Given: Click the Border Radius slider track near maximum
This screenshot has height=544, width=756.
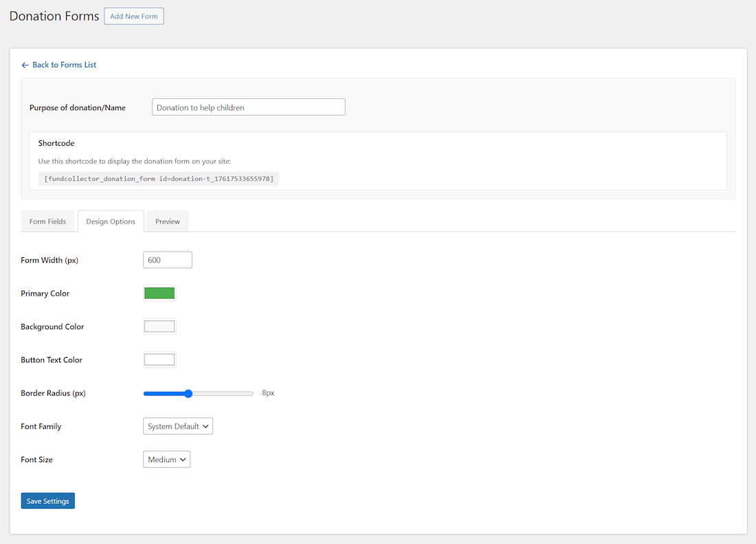Looking at the screenshot, I should pyautogui.click(x=247, y=393).
